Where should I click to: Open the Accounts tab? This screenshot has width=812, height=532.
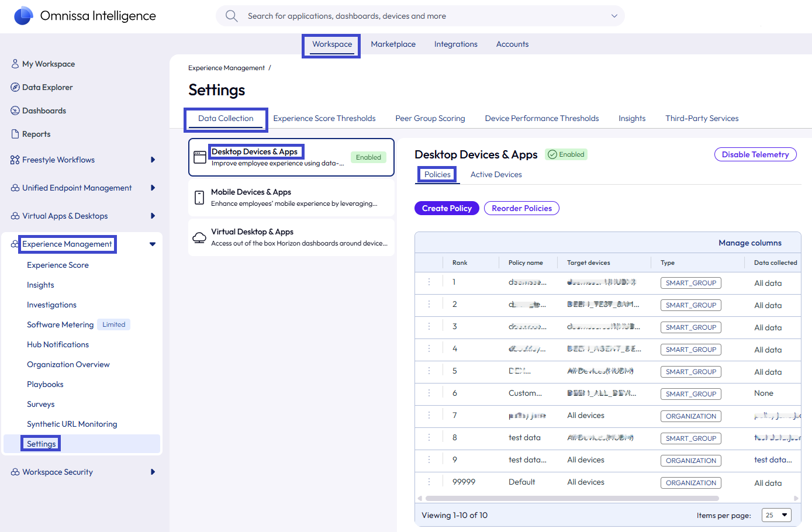[x=512, y=44]
